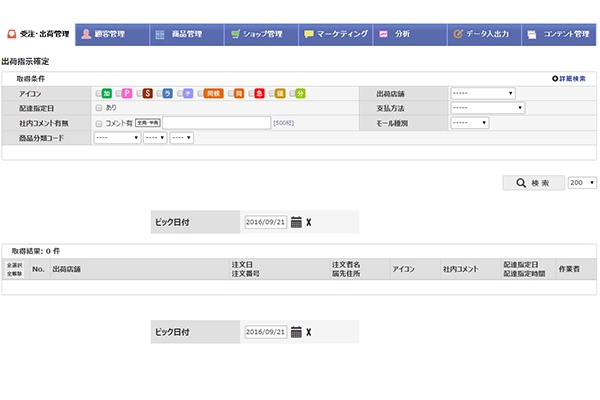Click the pink P order icon
The image size is (600, 400).
[x=127, y=93]
